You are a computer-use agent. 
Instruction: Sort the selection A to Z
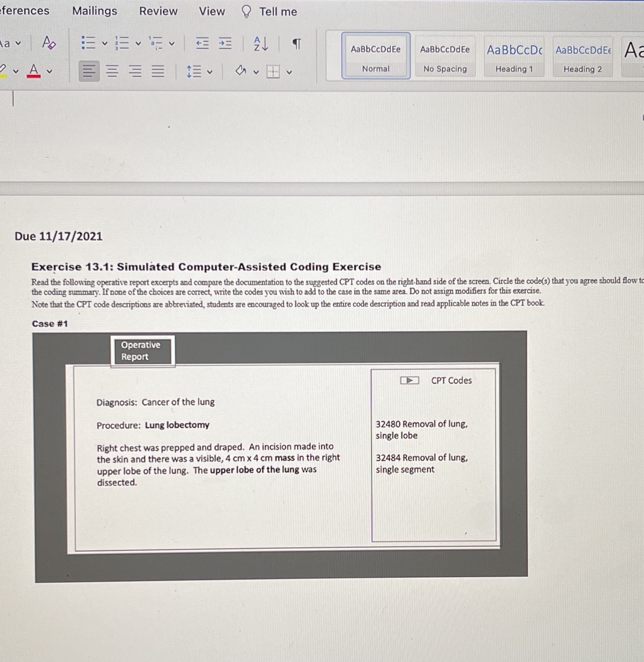[261, 44]
